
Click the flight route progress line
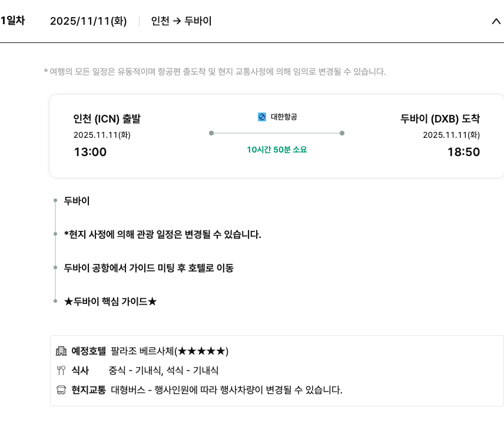click(x=277, y=133)
